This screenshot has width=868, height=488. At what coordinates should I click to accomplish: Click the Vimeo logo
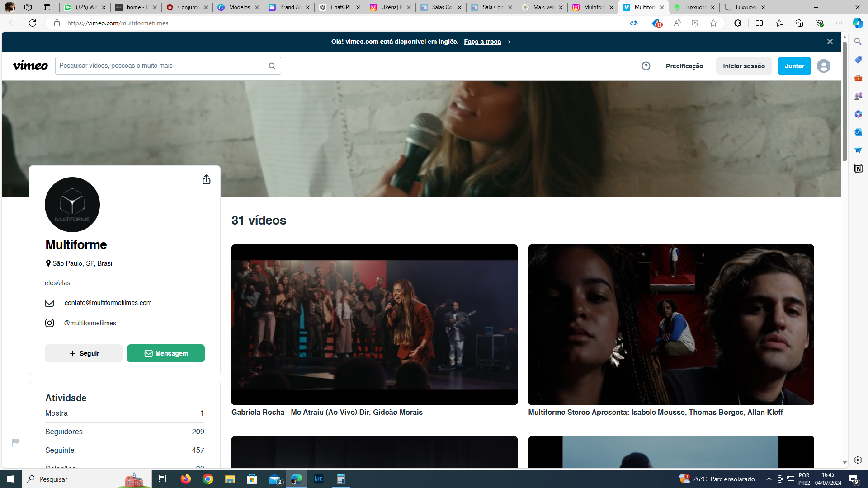pyautogui.click(x=30, y=66)
